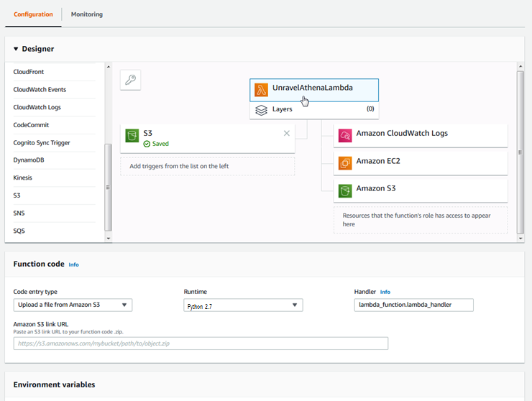
Task: Open the Runtime Python 2.7 dropdown
Action: [x=243, y=305]
